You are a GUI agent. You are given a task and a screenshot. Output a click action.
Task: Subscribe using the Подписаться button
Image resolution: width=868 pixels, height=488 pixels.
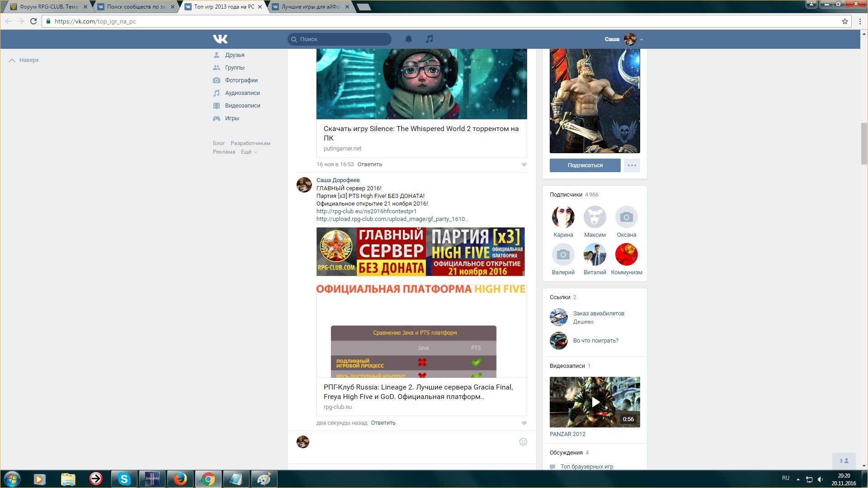click(x=585, y=165)
